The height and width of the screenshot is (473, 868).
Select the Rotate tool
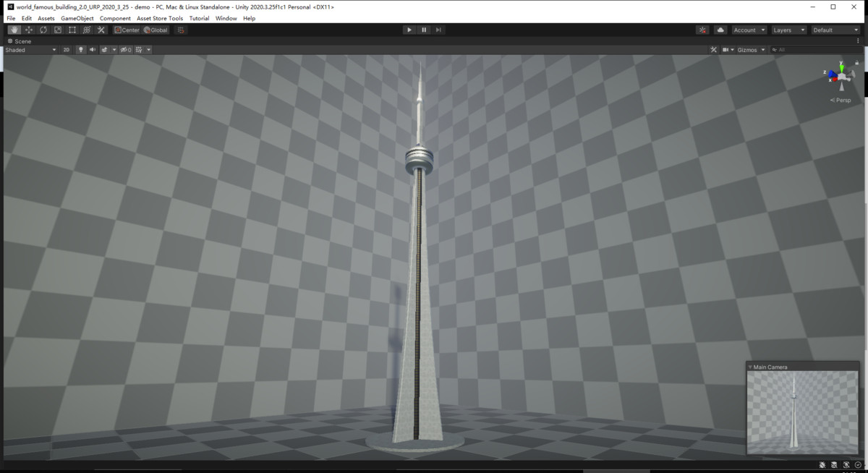(x=43, y=30)
